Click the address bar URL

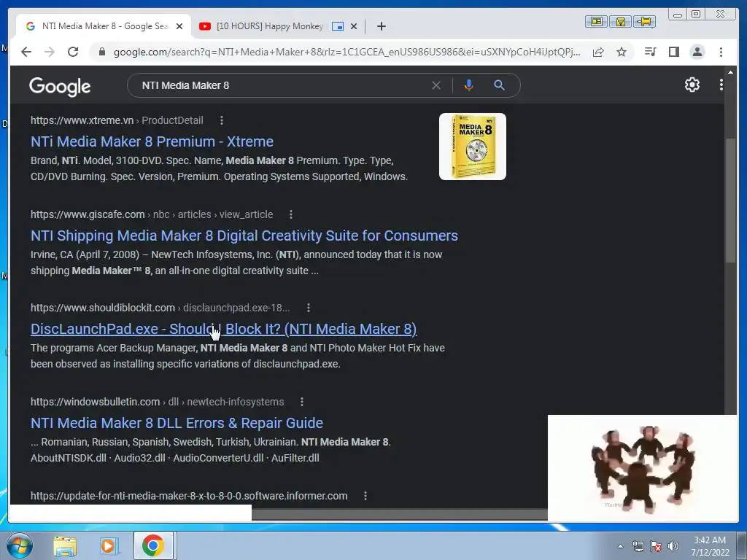[x=347, y=52]
